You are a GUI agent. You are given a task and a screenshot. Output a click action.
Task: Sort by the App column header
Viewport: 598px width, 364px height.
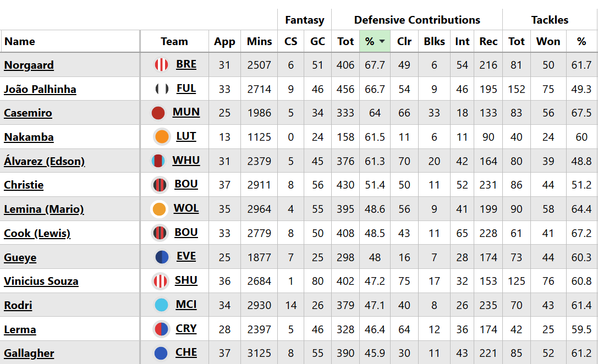coord(224,42)
